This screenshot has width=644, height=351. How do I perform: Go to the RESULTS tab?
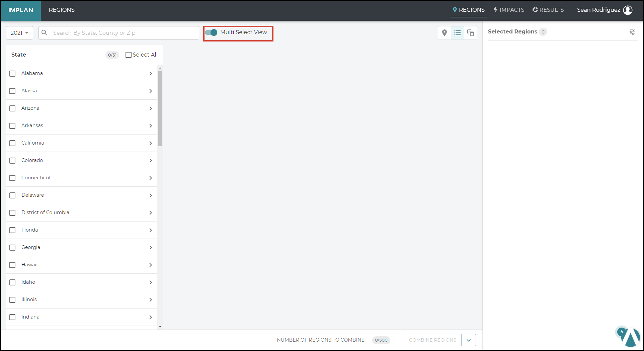tap(548, 10)
